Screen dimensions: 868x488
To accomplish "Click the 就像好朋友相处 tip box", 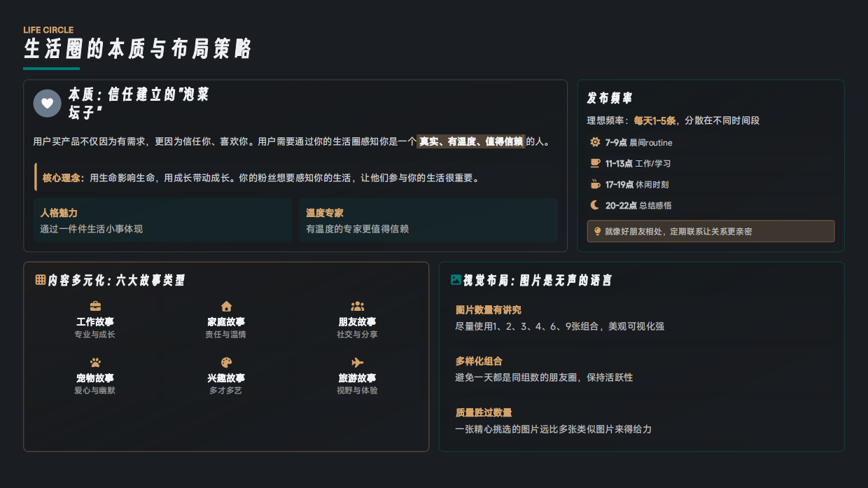I will point(710,231).
